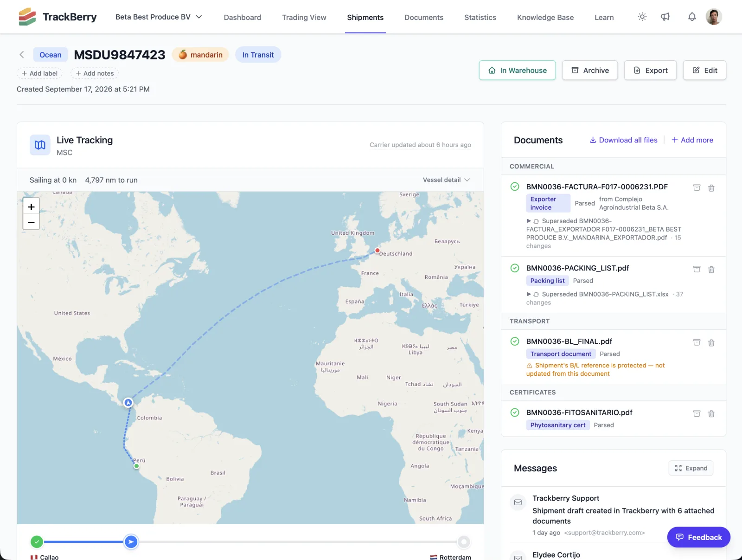Open the Beta Best Produce BV company dropdown
The image size is (742, 560).
coord(159,17)
